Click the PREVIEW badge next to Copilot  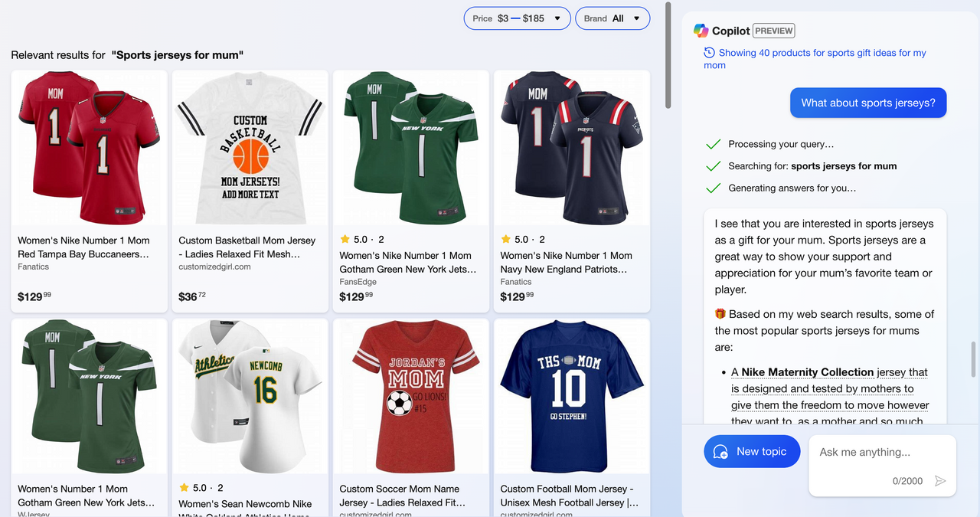coord(773,31)
